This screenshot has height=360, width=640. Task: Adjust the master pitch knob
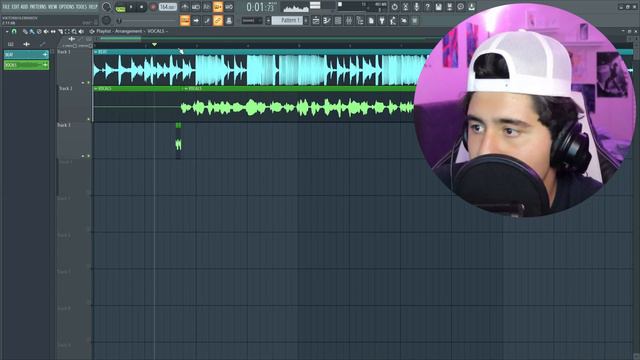pos(107,20)
